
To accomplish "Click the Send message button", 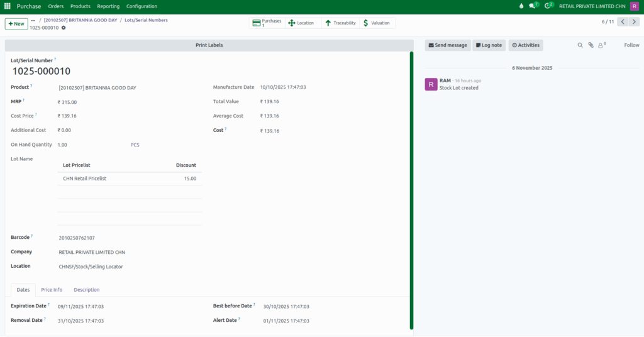I will point(448,45).
